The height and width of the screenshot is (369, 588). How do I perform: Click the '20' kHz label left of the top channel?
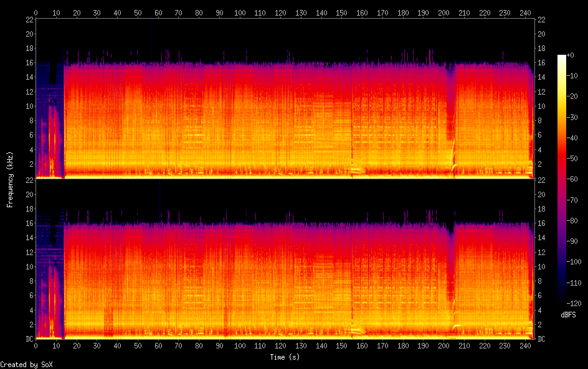tap(29, 34)
